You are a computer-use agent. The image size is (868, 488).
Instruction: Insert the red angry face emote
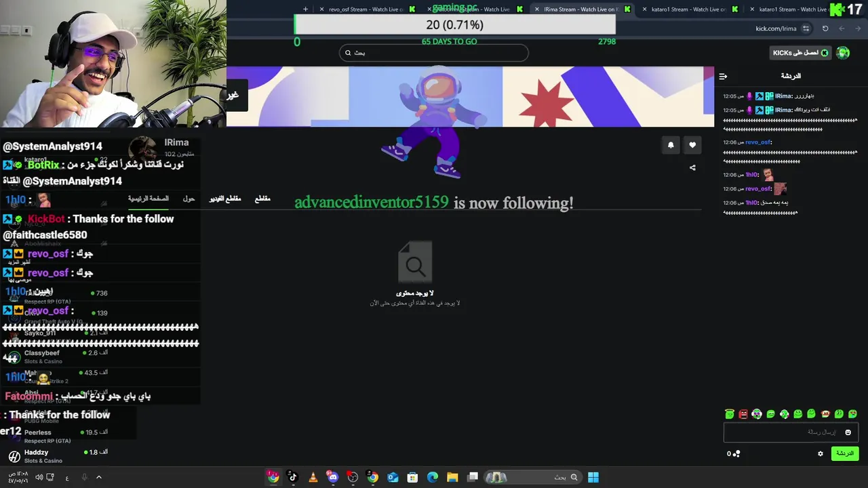(x=743, y=414)
